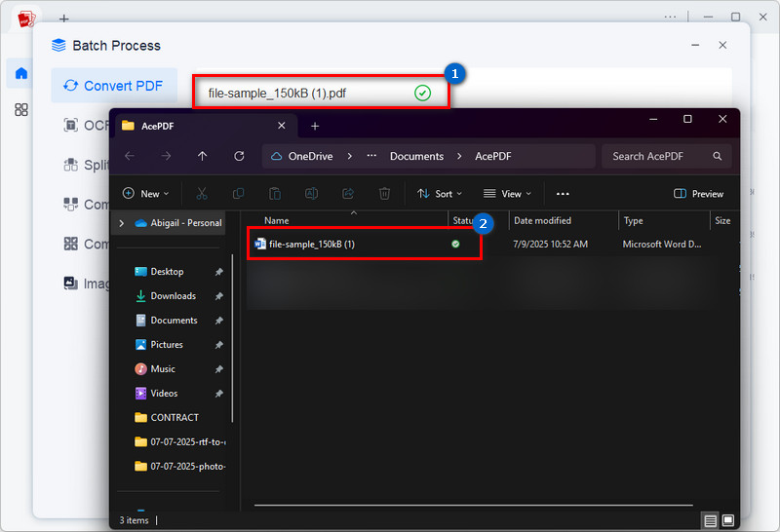The width and height of the screenshot is (780, 532).
Task: Click the 7/9/2025 10:52 AM date cell
Action: [550, 245]
